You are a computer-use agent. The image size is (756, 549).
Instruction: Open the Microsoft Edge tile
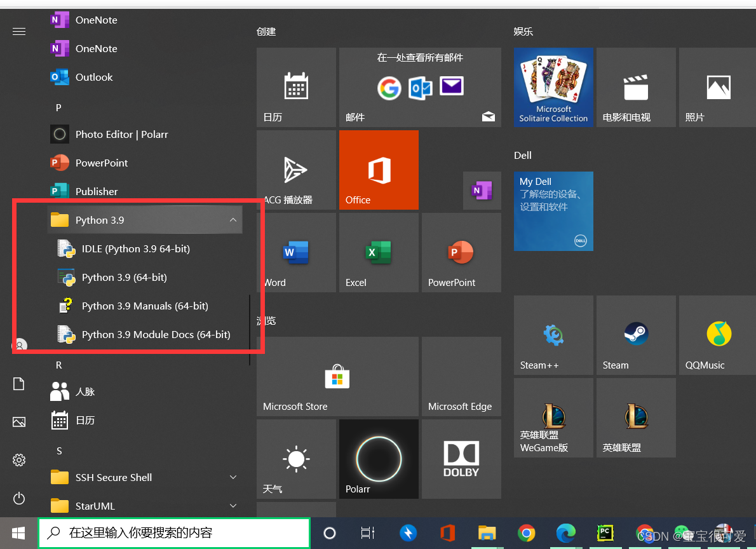click(x=461, y=376)
